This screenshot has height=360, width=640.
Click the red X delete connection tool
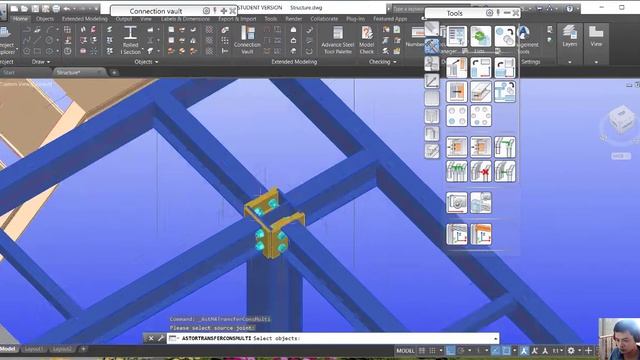click(x=481, y=171)
